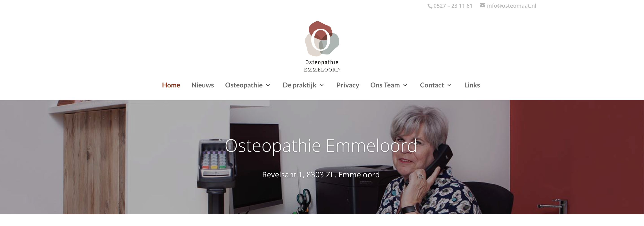Select the Ons Team menu label
Viewport: 644px width, 226px height.
385,85
